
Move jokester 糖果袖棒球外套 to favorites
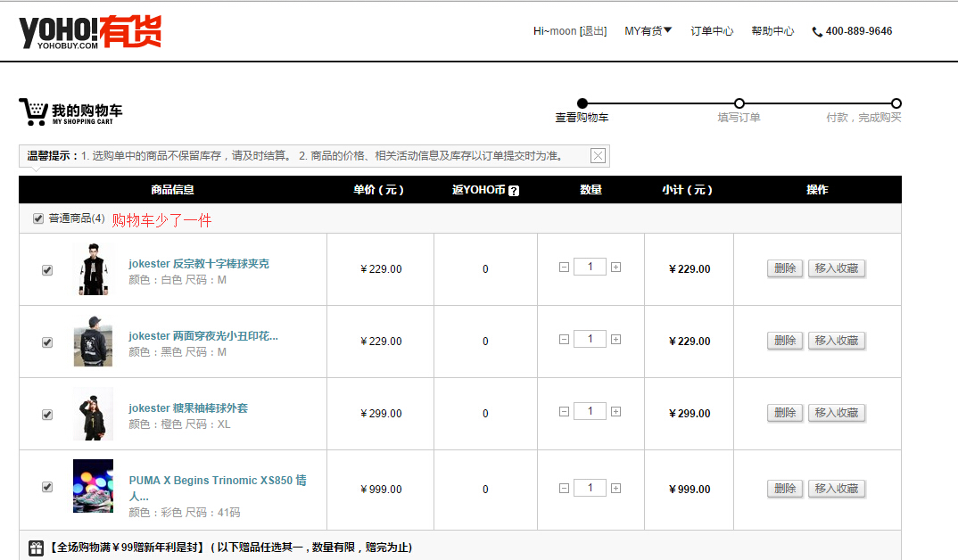click(837, 413)
